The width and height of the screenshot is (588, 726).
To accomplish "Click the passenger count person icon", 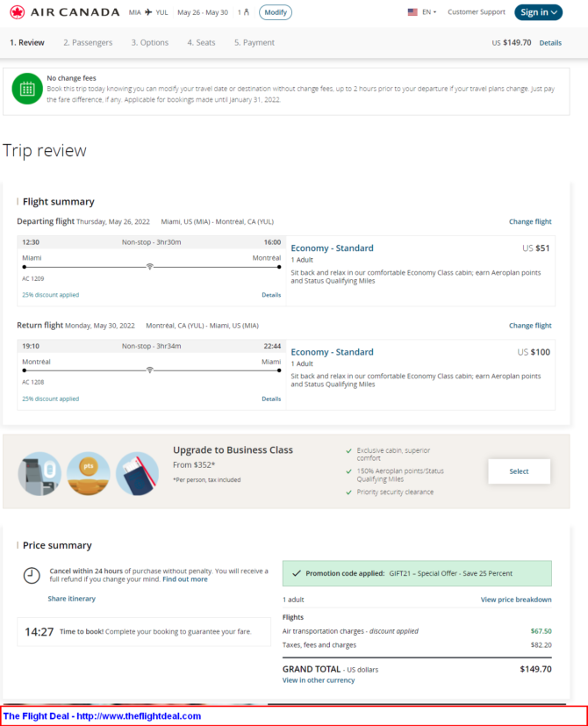I will point(247,12).
